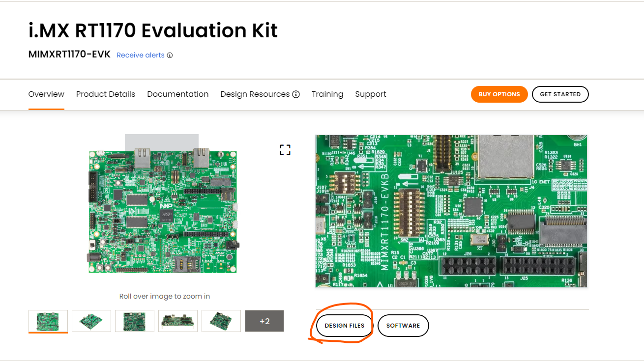Open fullscreen view via the expand icon
The image size is (644, 361).
[285, 150]
